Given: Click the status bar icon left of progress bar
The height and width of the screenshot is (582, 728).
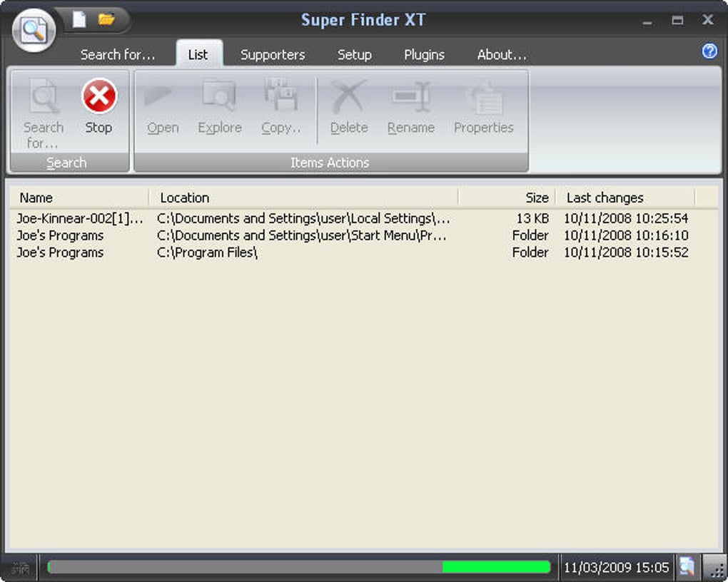Looking at the screenshot, I should coord(21,568).
